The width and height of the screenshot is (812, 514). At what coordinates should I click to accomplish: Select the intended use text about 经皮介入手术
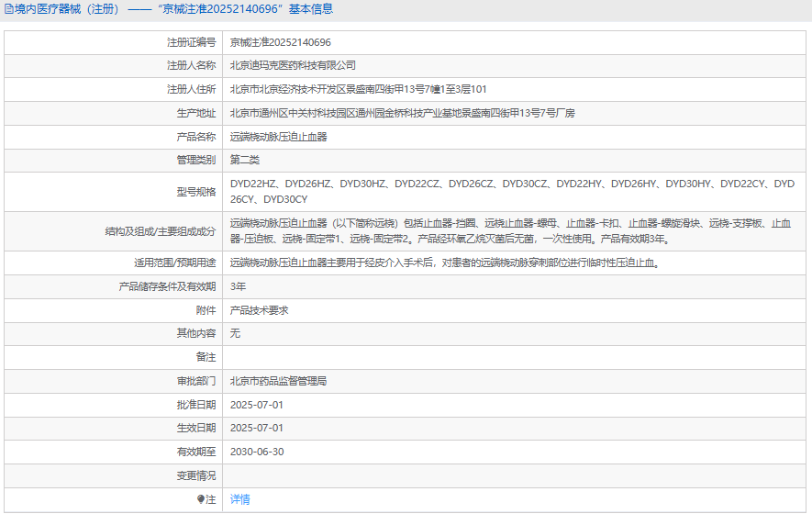(445, 263)
